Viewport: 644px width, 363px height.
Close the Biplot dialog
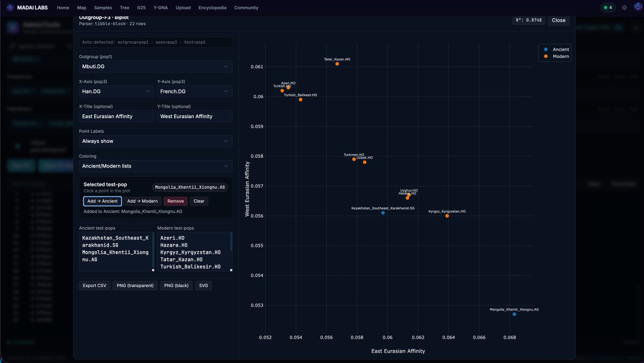coord(559,20)
